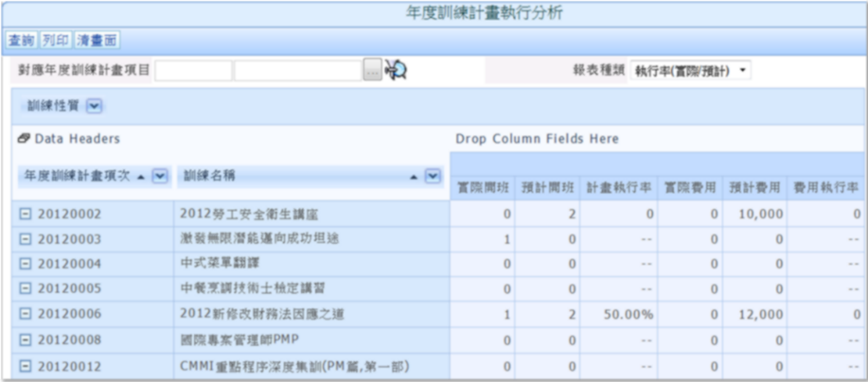868x382 pixels.
Task: Click first 對應年度訓練計畫項目 input field
Action: (193, 70)
